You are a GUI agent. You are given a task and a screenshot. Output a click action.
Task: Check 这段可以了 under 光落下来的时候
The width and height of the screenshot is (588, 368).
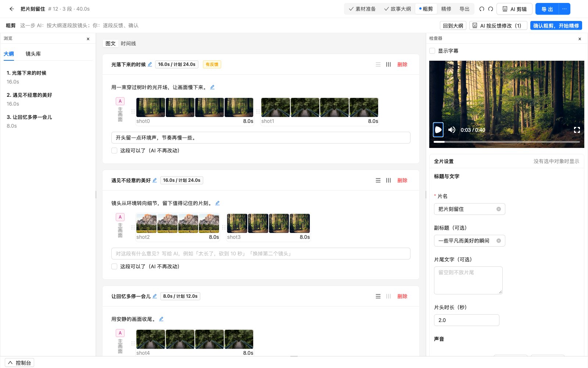tap(114, 151)
